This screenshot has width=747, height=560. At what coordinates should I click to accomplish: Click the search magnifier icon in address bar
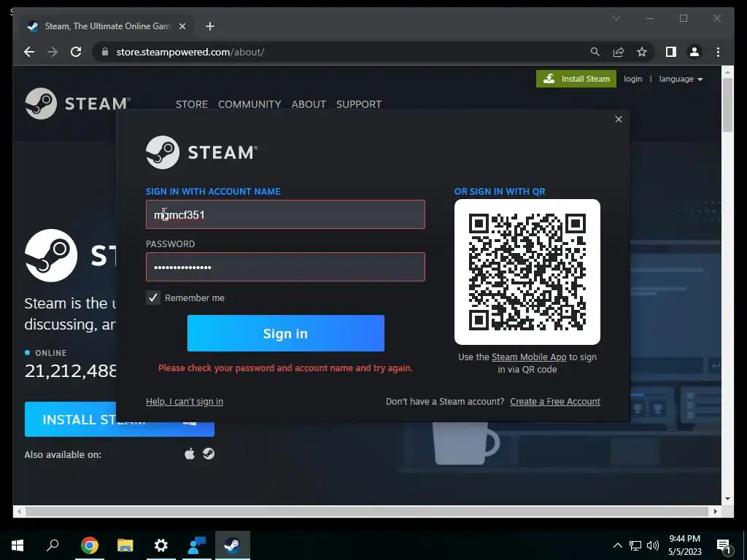click(595, 52)
